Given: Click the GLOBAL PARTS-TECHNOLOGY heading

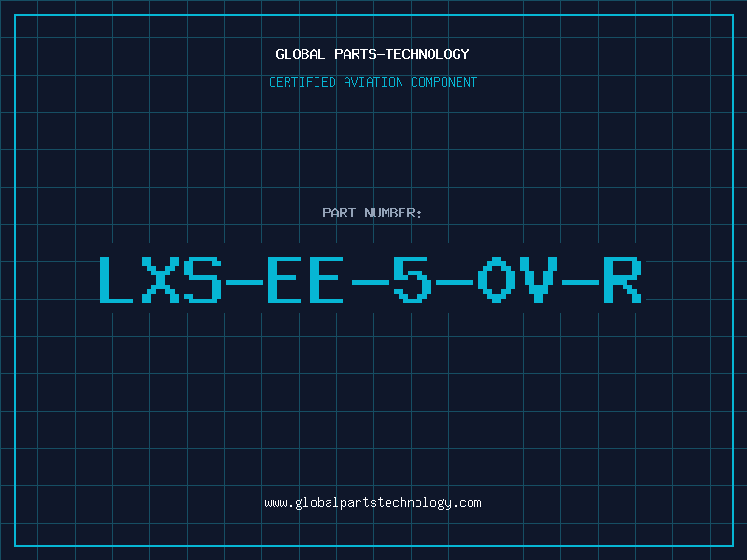Looking at the screenshot, I should 373,54.
